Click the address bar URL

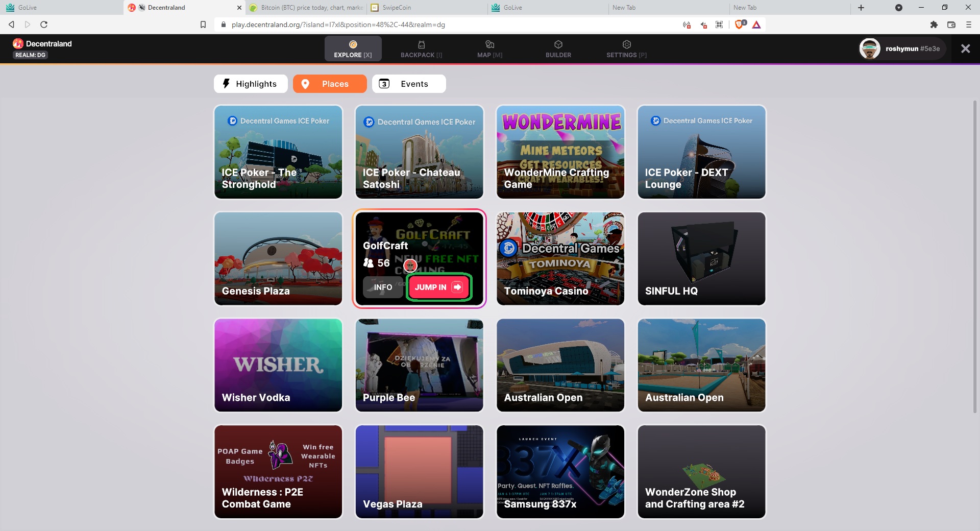[x=338, y=25]
